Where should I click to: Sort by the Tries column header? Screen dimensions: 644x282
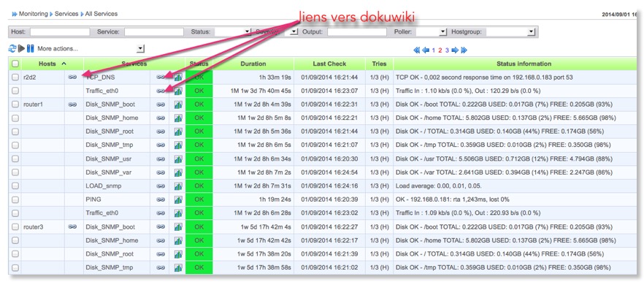pos(379,64)
